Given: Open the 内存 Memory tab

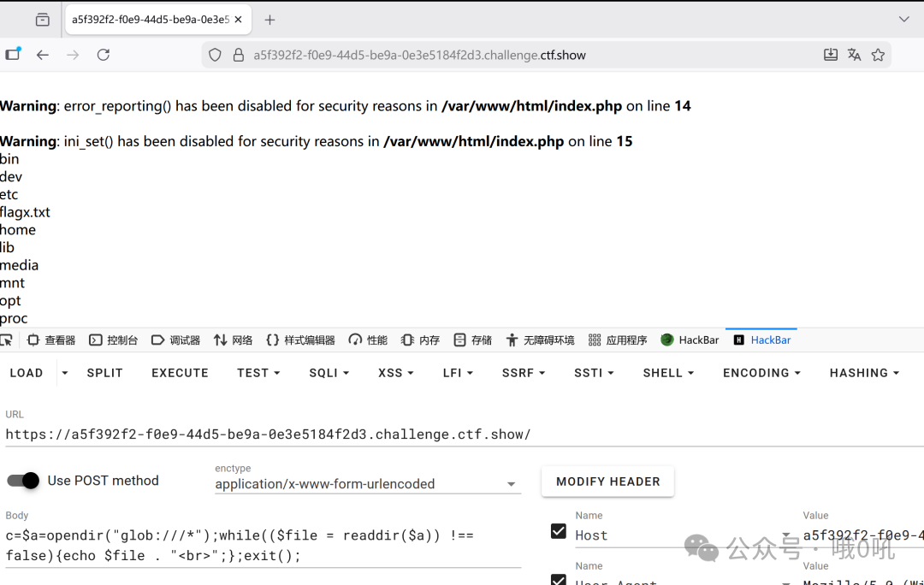Looking at the screenshot, I should pyautogui.click(x=420, y=340).
